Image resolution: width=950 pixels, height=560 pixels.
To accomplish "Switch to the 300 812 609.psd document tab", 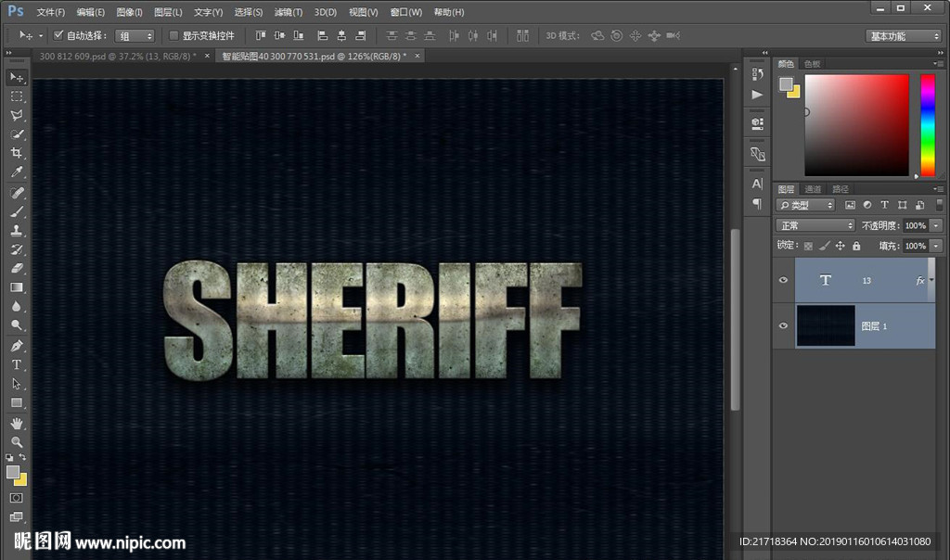I will pyautogui.click(x=117, y=57).
